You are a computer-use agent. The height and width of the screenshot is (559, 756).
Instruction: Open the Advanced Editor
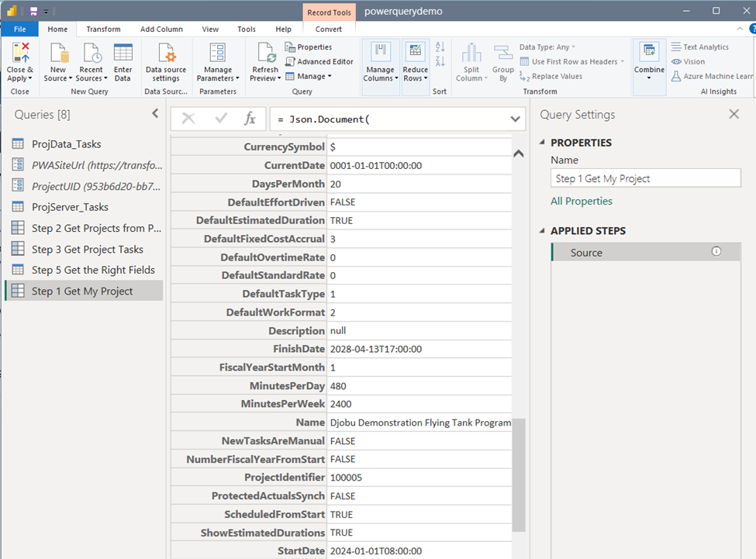coord(319,62)
